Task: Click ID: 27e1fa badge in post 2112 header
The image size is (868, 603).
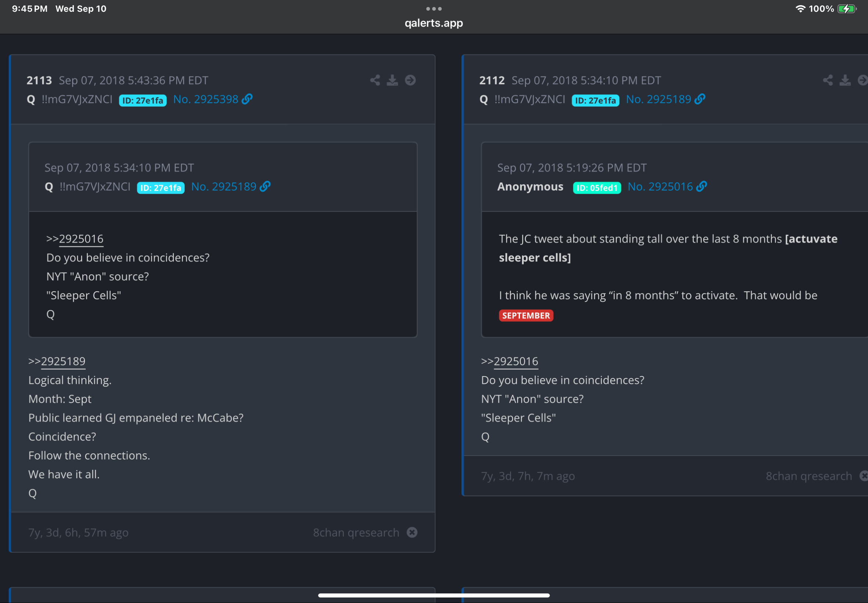Action: point(595,100)
